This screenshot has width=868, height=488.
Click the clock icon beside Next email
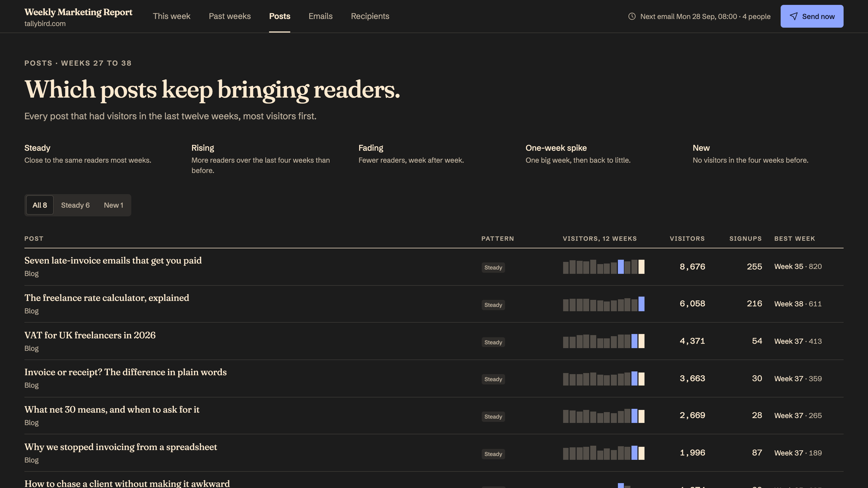(632, 16)
